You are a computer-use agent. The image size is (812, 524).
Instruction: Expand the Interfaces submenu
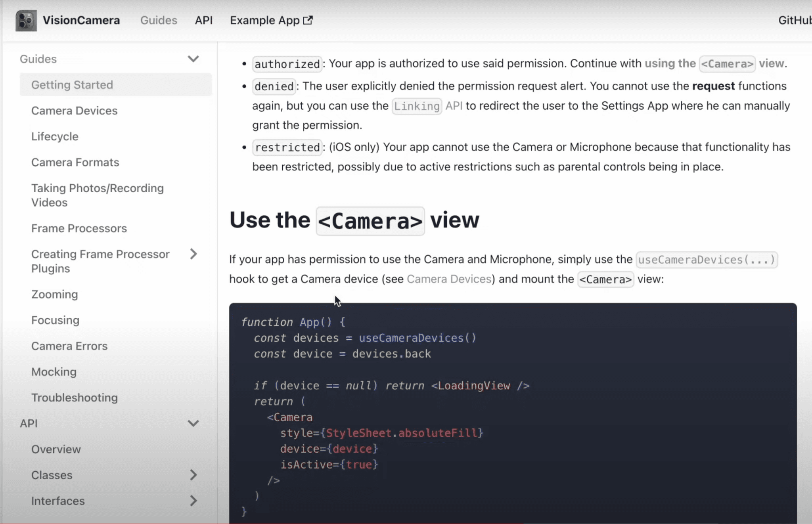[194, 501]
